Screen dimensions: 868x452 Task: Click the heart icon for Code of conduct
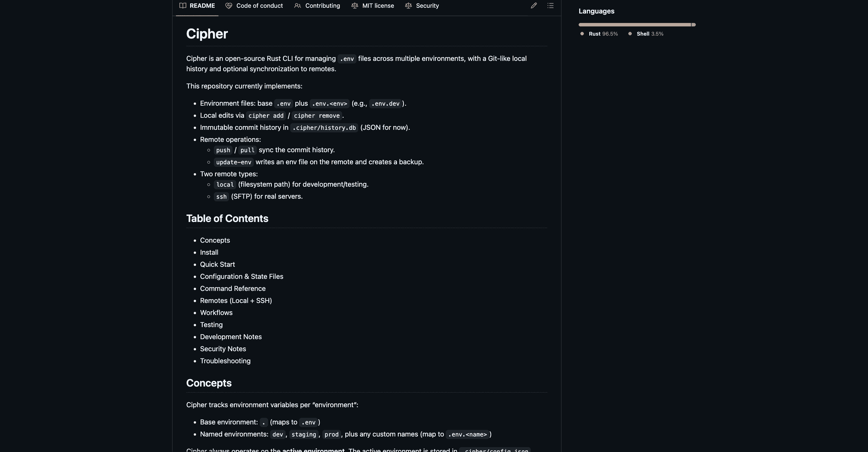(x=229, y=6)
